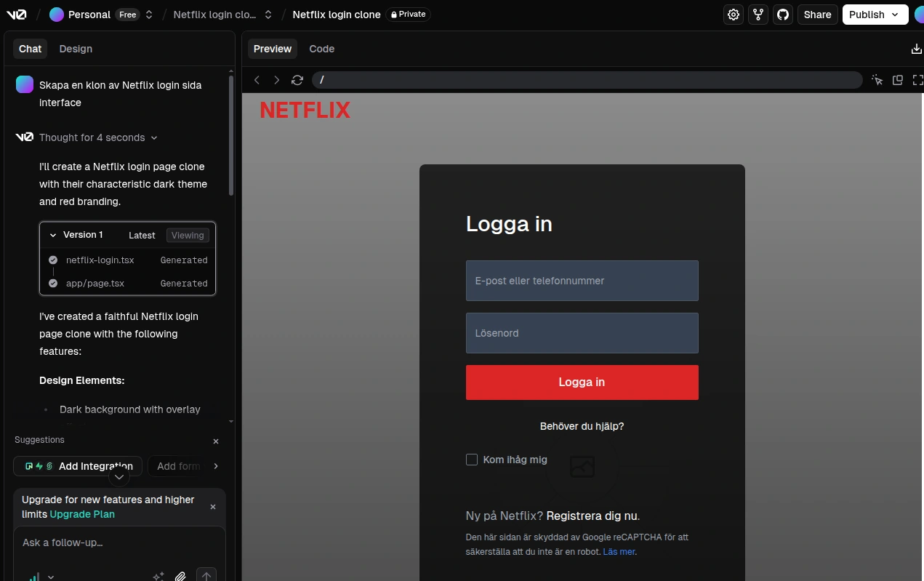The height and width of the screenshot is (581, 924).
Task: Click the chat panel scrollbar
Action: [231, 135]
